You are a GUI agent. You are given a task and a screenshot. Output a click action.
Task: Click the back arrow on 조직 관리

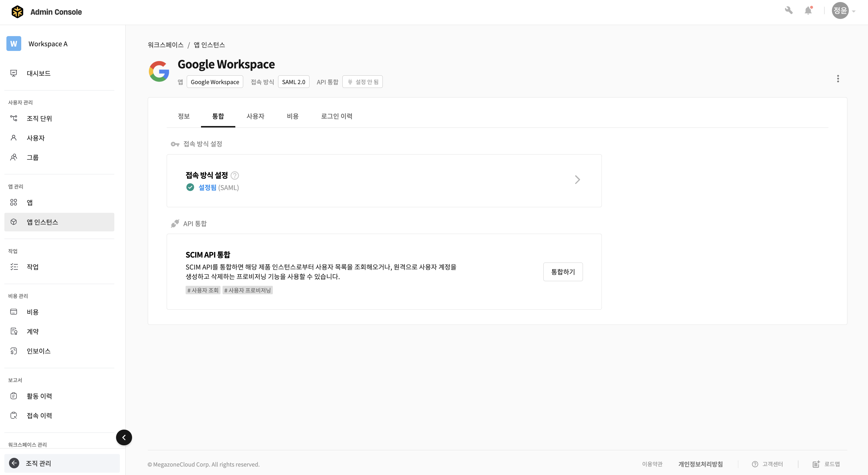(14, 463)
